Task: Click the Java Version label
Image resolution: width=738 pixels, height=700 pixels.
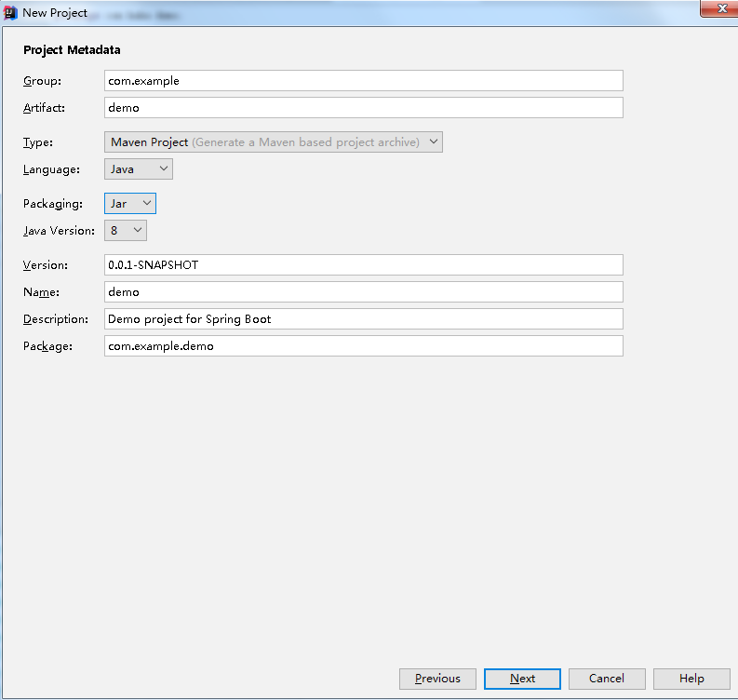Action: pos(59,231)
